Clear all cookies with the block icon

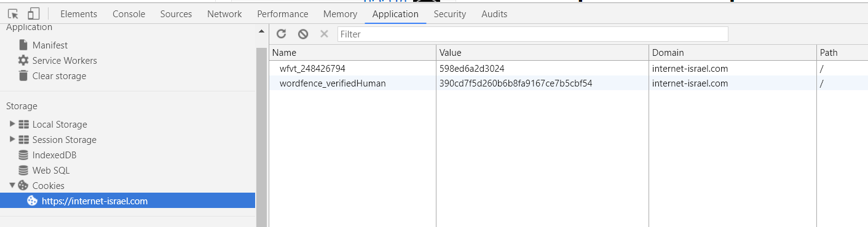[x=303, y=34]
